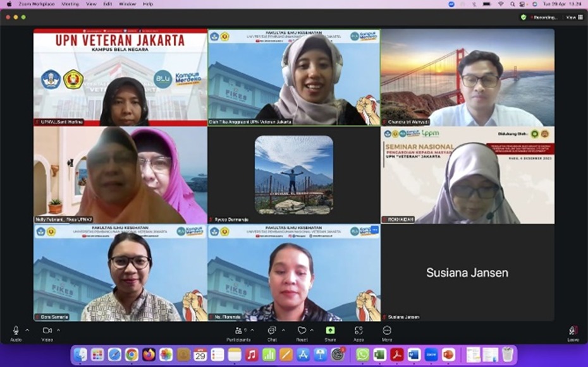
Task: Open the Apps icon in toolbar
Action: 358,331
